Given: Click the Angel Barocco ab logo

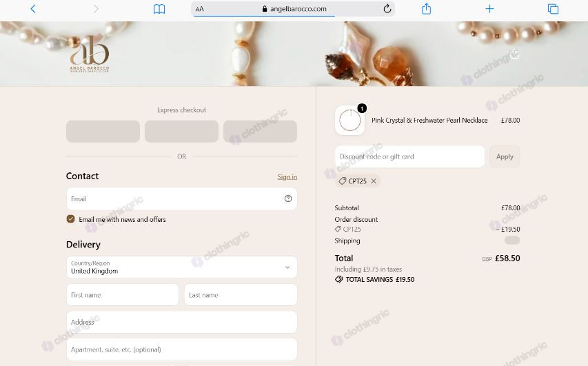Looking at the screenshot, I should click(x=90, y=54).
